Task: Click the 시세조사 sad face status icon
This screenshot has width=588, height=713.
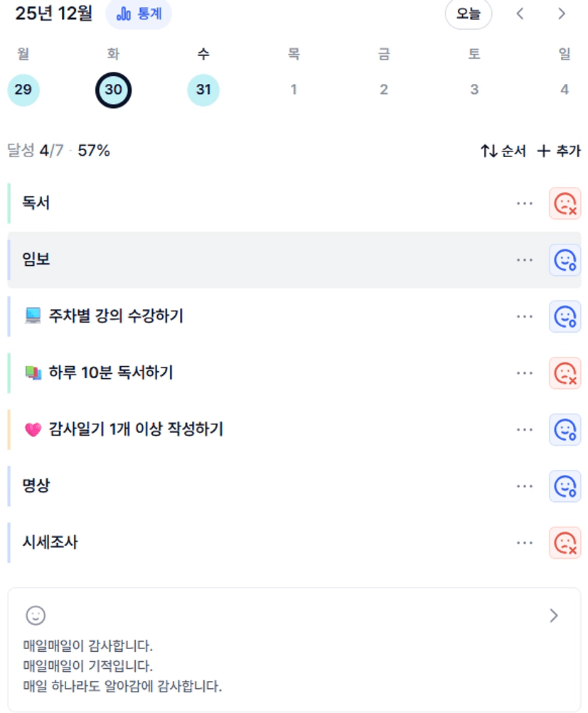Action: pos(565,543)
